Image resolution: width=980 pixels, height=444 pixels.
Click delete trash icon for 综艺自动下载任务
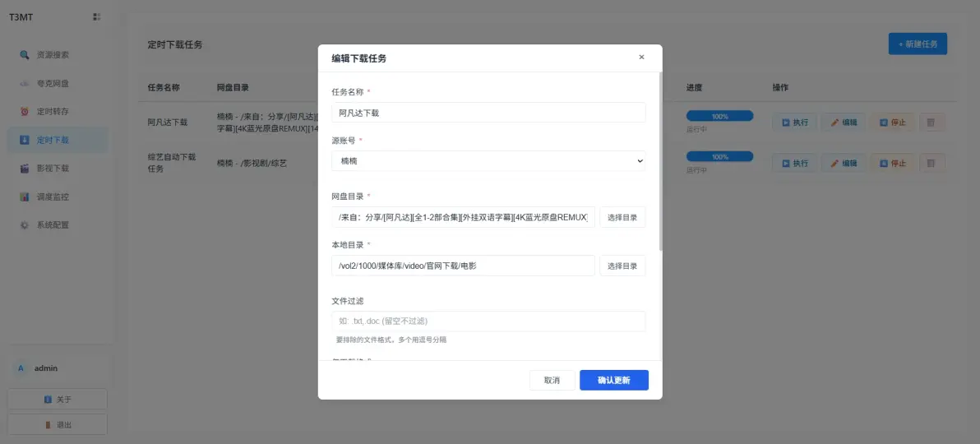931,164
